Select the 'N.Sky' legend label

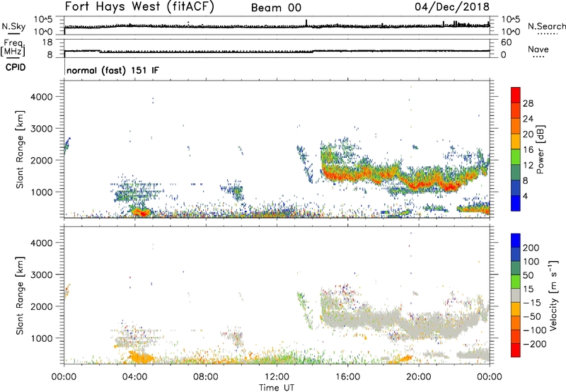pyautogui.click(x=13, y=26)
